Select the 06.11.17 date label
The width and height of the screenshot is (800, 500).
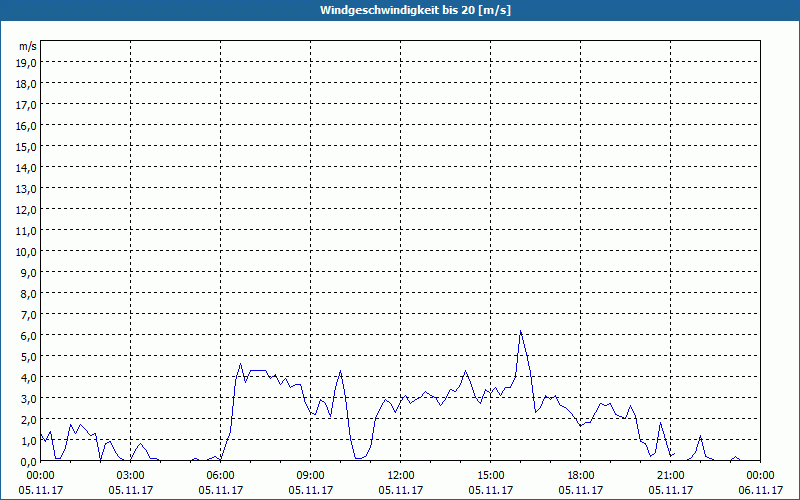[x=760, y=490]
